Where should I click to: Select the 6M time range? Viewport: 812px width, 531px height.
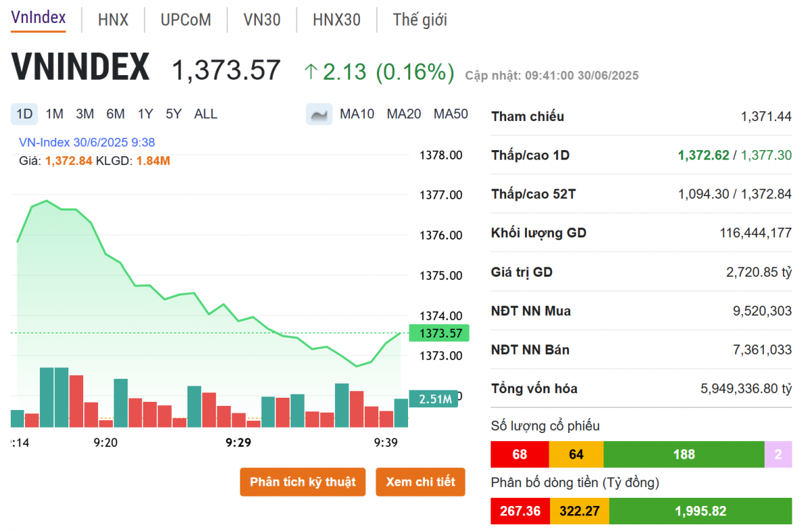[x=116, y=114]
